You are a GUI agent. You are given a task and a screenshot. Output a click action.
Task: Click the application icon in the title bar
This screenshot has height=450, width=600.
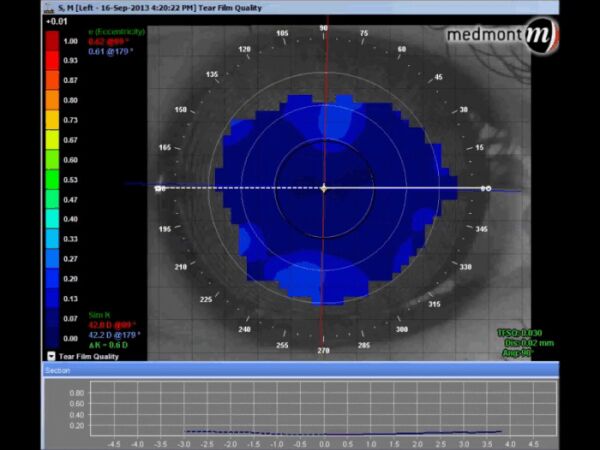coord(48,7)
